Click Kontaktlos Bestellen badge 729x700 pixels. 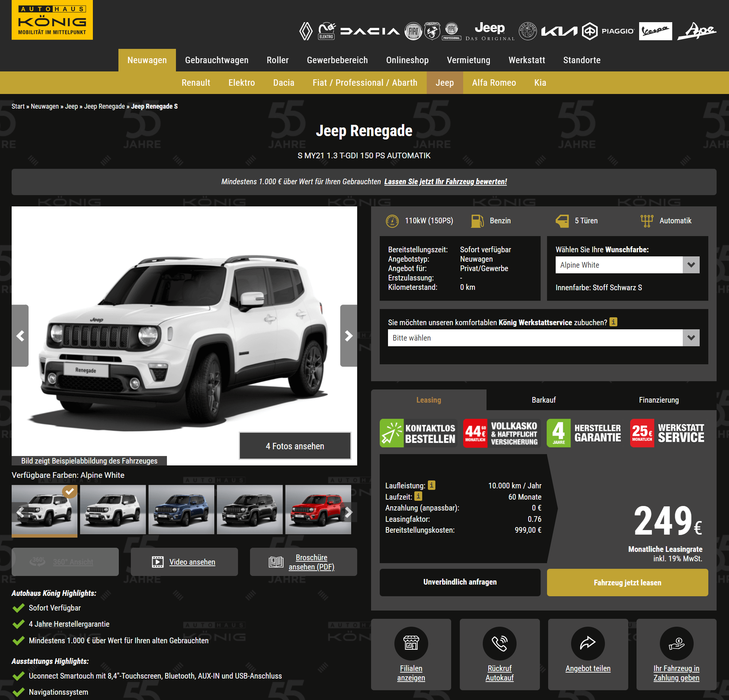pos(418,433)
